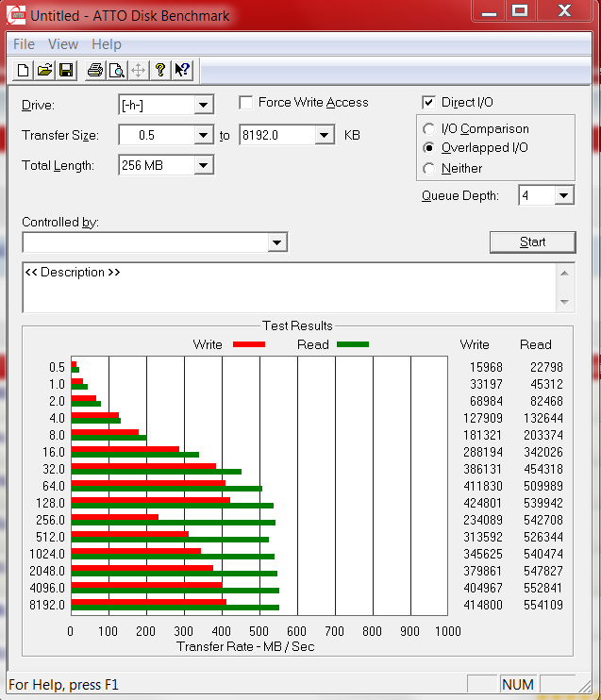This screenshot has height=700, width=601.
Task: Click the New file toolbar icon
Action: click(21, 70)
